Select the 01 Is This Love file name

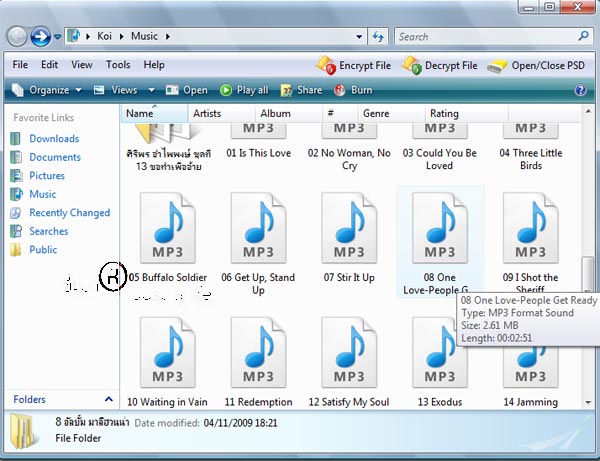(x=258, y=153)
